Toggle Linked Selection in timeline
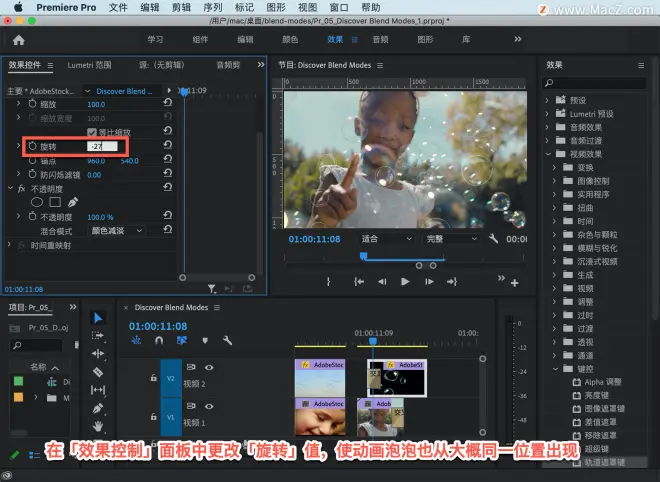 tap(182, 340)
